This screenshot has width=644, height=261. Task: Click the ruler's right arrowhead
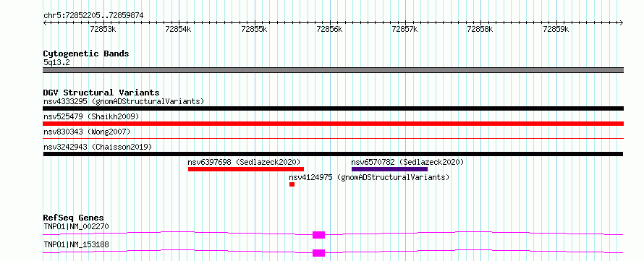(622, 22)
